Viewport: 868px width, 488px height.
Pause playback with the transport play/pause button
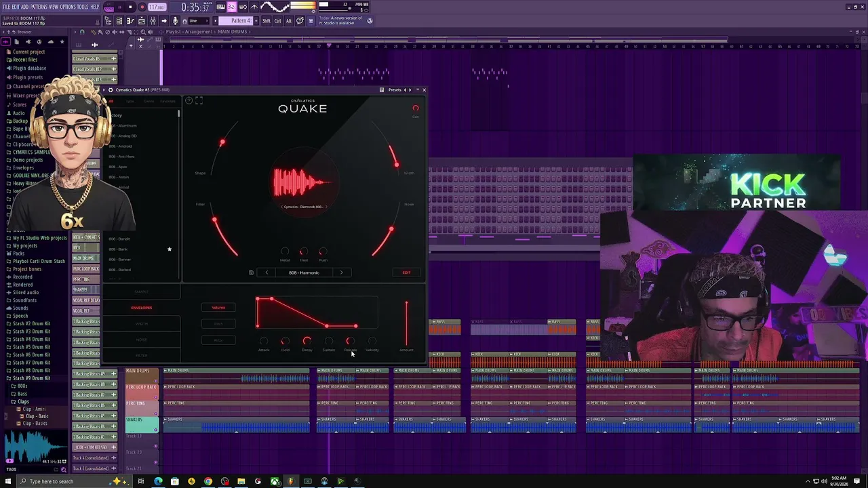tap(119, 7)
